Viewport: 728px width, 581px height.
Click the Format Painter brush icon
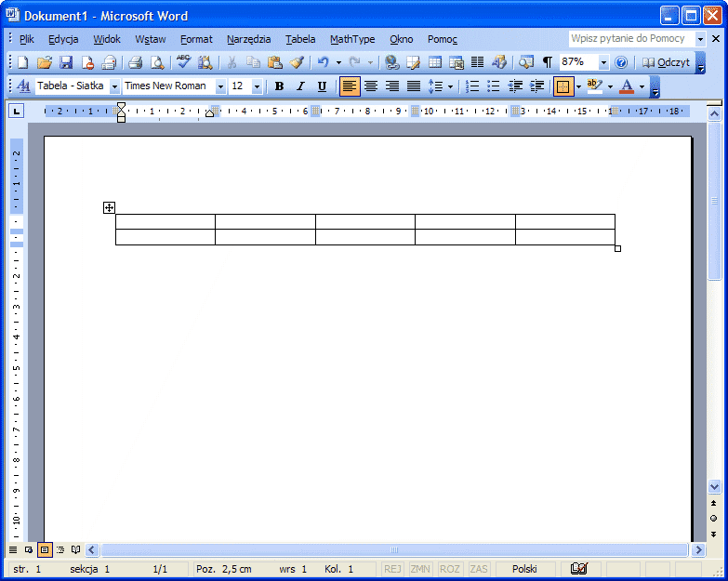pos(297,62)
